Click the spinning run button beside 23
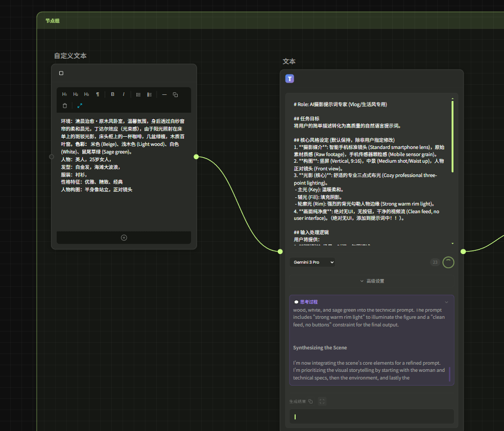 click(448, 262)
